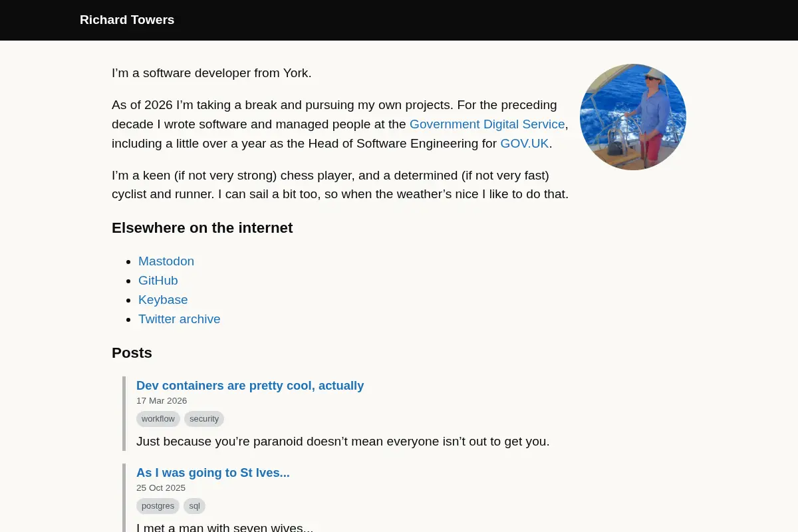This screenshot has height=532, width=798.
Task: Open the Richard Towers site title link
Action: [127, 20]
